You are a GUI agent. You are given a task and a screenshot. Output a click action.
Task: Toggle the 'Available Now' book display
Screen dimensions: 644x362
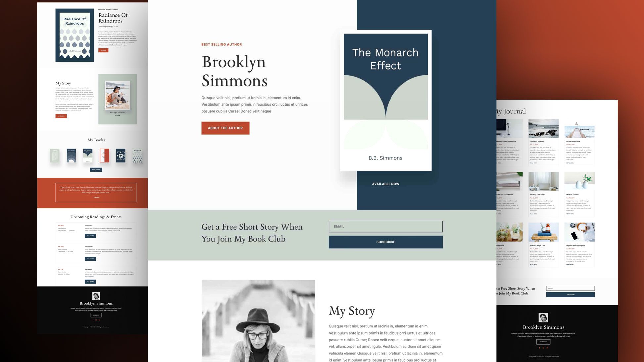point(385,184)
